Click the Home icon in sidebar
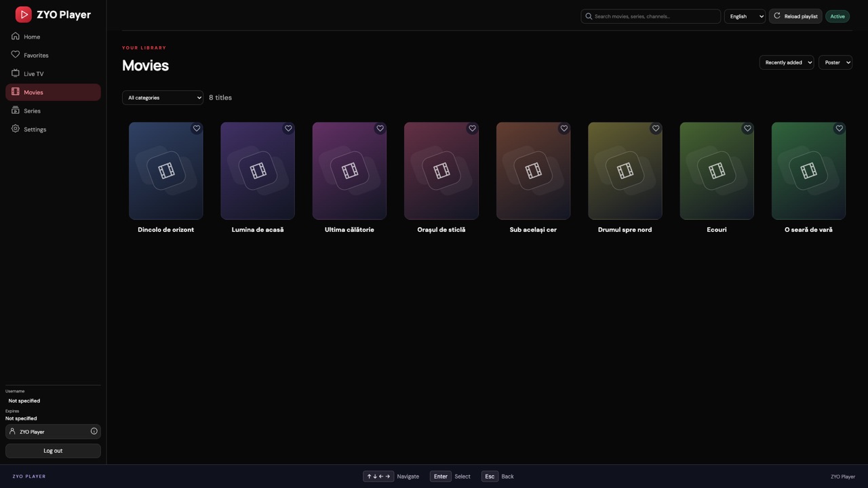868x488 pixels. pyautogui.click(x=16, y=37)
